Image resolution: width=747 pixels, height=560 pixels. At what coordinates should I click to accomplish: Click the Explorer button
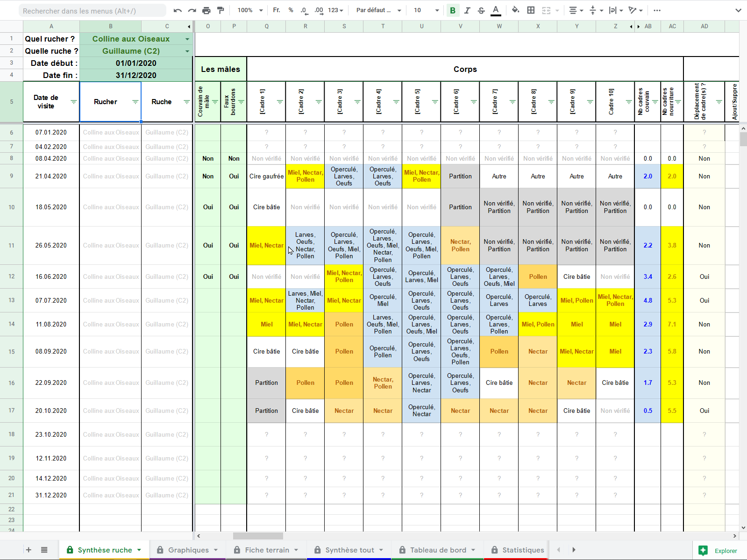tap(718, 551)
